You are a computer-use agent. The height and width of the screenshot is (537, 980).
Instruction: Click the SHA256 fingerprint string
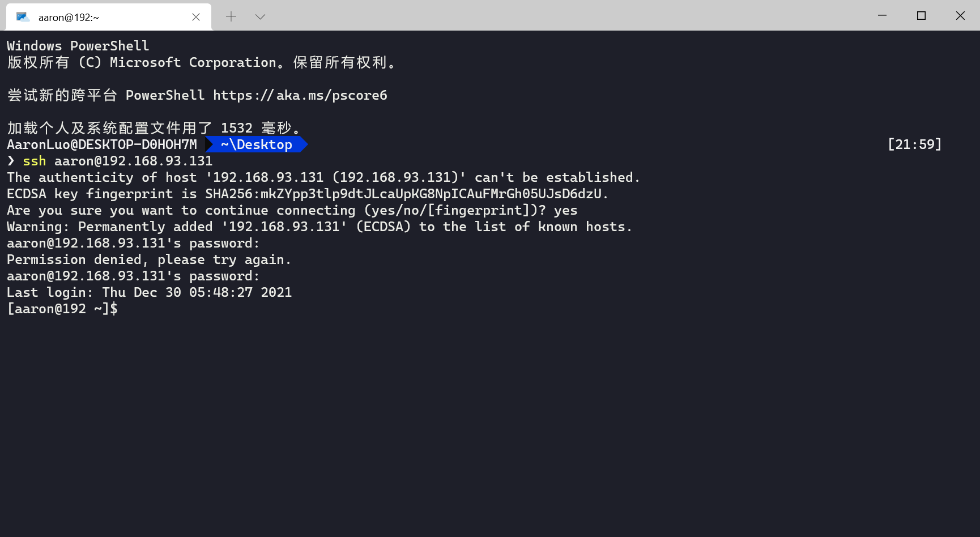406,194
